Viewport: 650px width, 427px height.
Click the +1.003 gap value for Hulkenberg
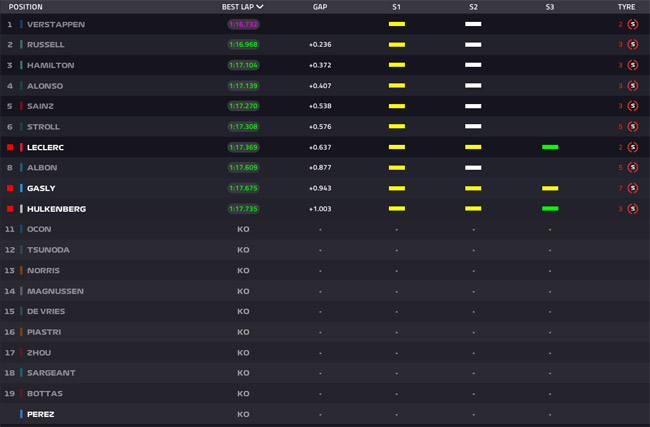pyautogui.click(x=320, y=209)
